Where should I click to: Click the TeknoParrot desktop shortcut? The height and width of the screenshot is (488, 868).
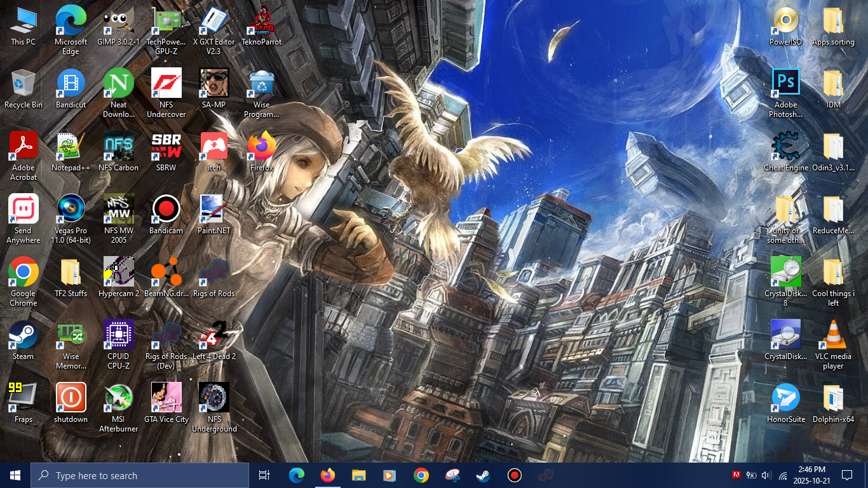coord(261,22)
